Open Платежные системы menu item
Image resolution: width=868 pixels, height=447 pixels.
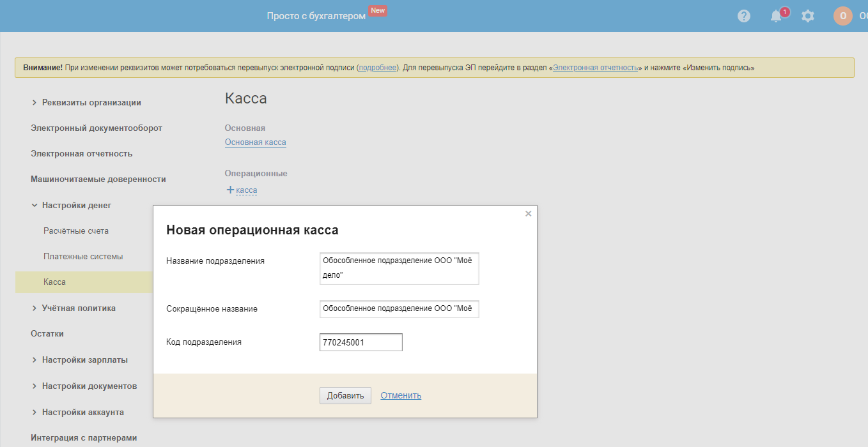83,256
